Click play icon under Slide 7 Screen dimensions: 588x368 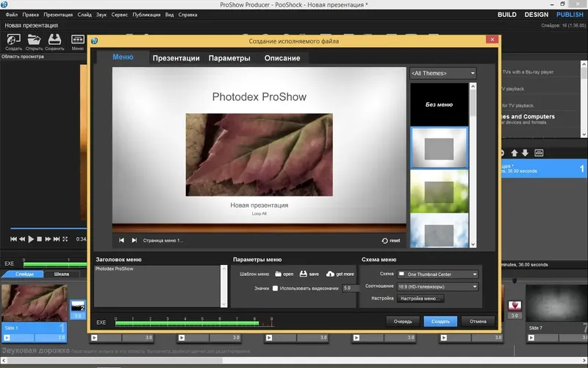pos(531,338)
